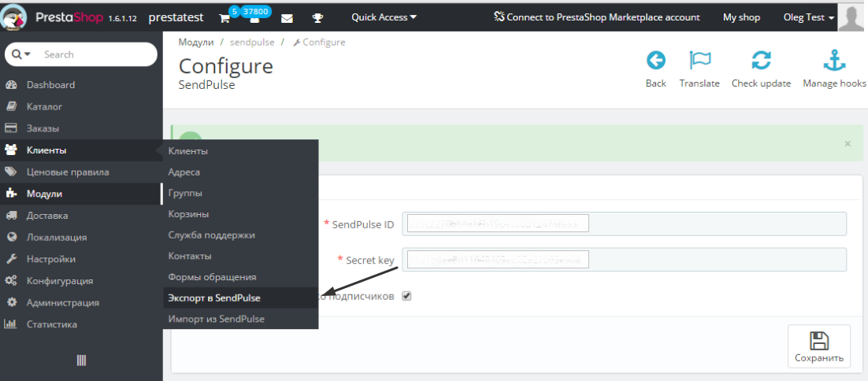This screenshot has width=868, height=381.
Task: Click the Заказы credit card icon
Action: click(x=11, y=128)
